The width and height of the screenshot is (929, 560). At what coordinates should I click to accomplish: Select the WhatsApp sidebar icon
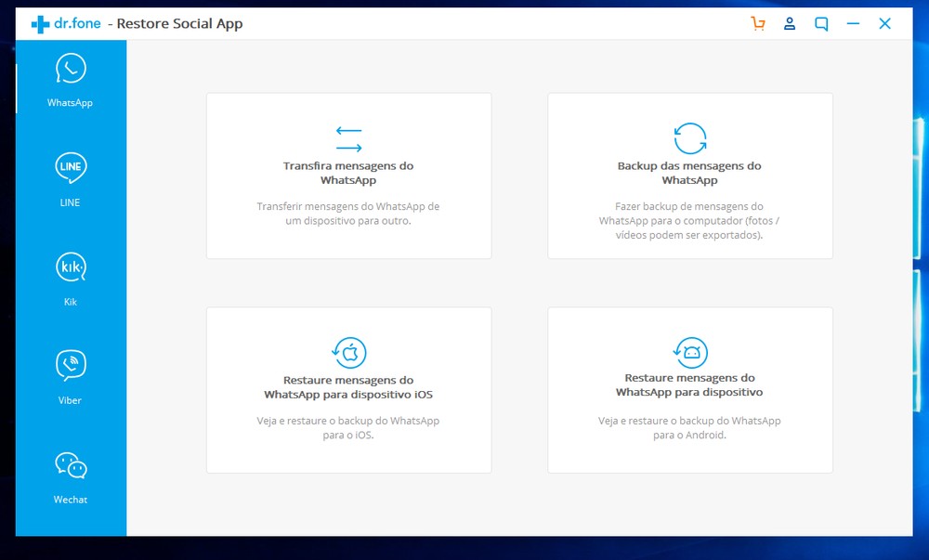[71, 70]
